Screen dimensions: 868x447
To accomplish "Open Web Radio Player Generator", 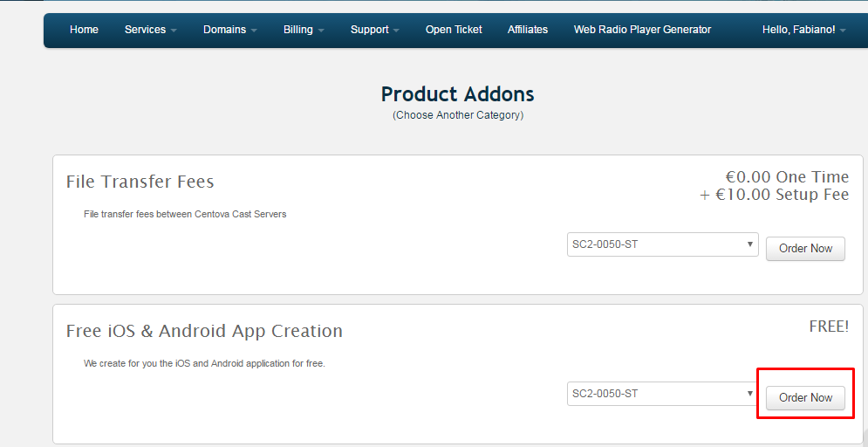I will tap(642, 30).
